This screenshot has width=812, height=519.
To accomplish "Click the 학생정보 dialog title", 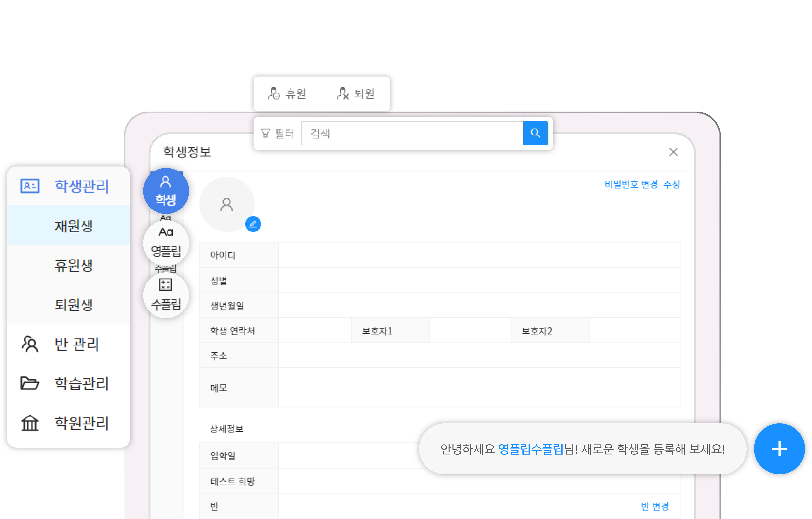I will pyautogui.click(x=187, y=152).
